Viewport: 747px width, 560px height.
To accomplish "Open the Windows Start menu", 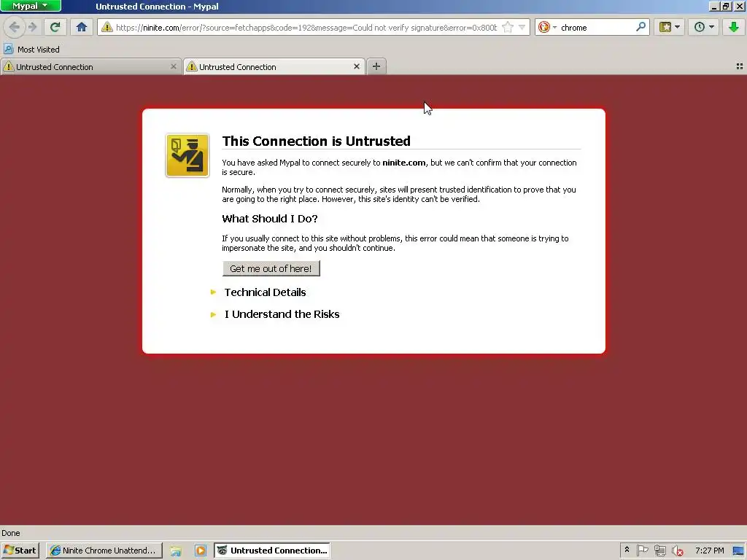I will (20, 551).
